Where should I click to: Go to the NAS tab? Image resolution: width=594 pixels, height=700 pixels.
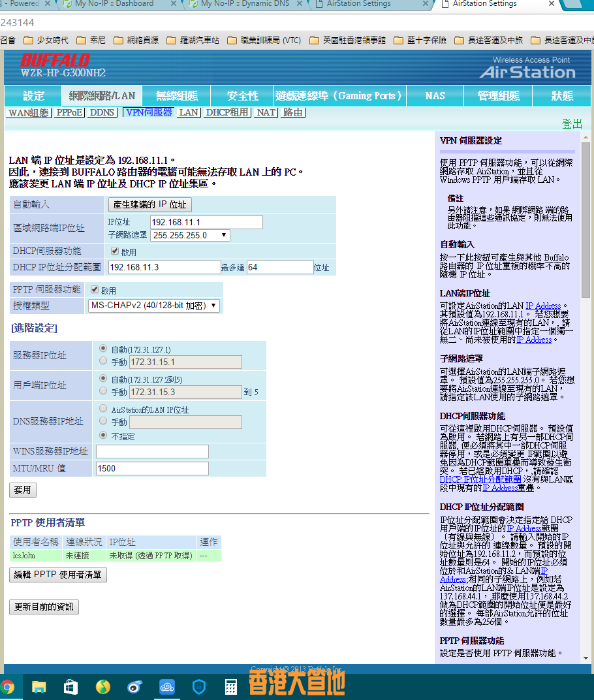point(435,96)
